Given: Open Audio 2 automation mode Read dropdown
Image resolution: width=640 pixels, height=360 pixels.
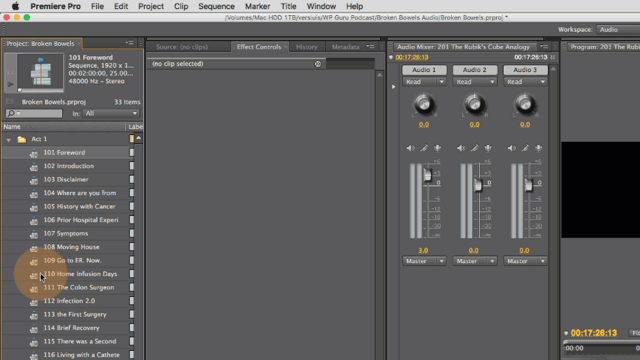Looking at the screenshot, I should pos(475,82).
